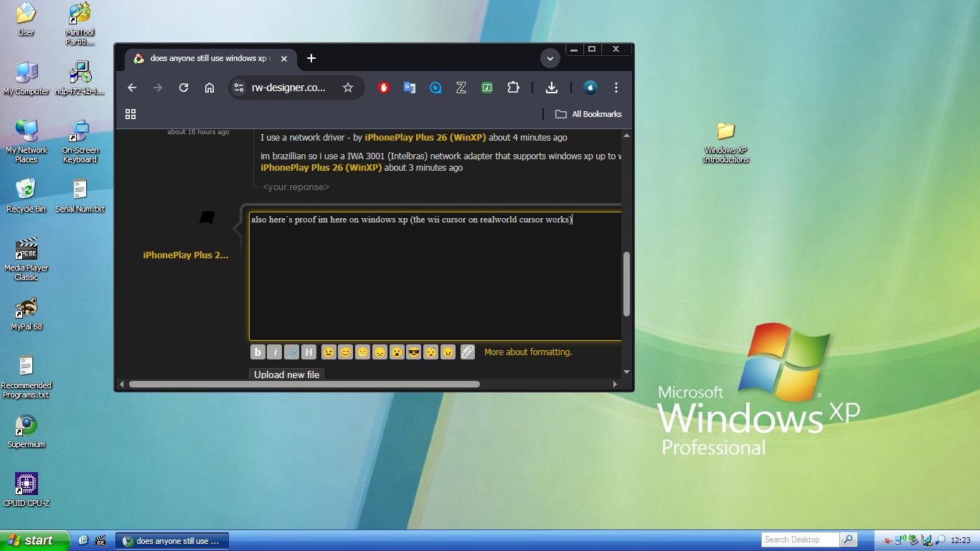The image size is (980, 551).
Task: Click the horizontal scrollbar of the page
Action: 304,384
